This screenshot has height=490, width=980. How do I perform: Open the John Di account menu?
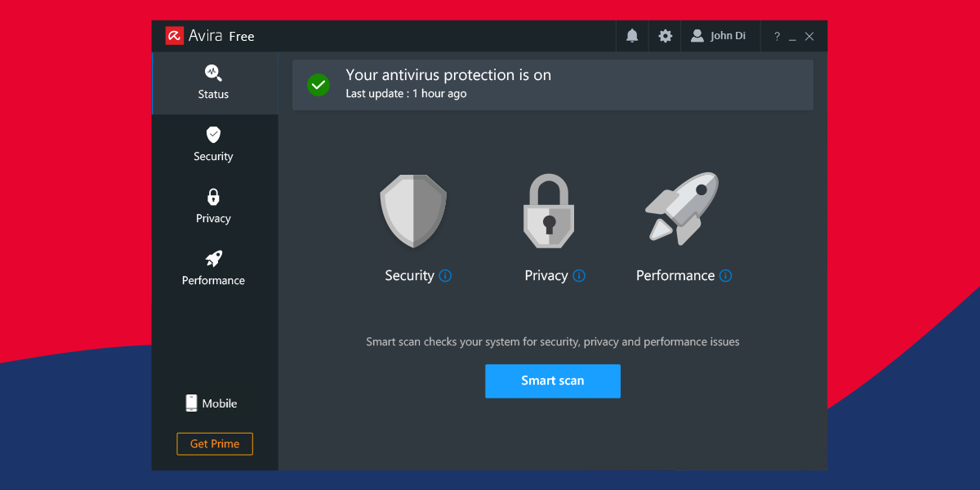tap(719, 36)
